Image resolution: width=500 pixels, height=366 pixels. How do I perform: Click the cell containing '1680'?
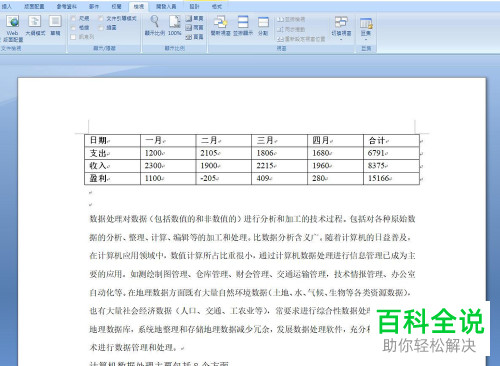pyautogui.click(x=335, y=153)
